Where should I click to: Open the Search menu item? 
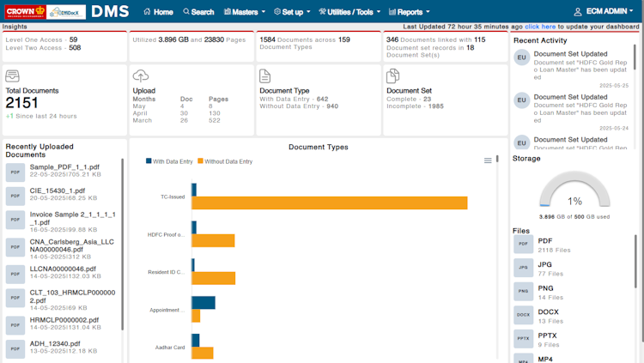(x=198, y=12)
